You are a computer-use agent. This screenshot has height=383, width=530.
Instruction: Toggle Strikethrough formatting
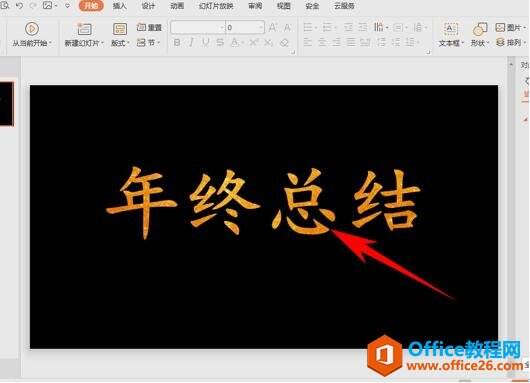220,43
